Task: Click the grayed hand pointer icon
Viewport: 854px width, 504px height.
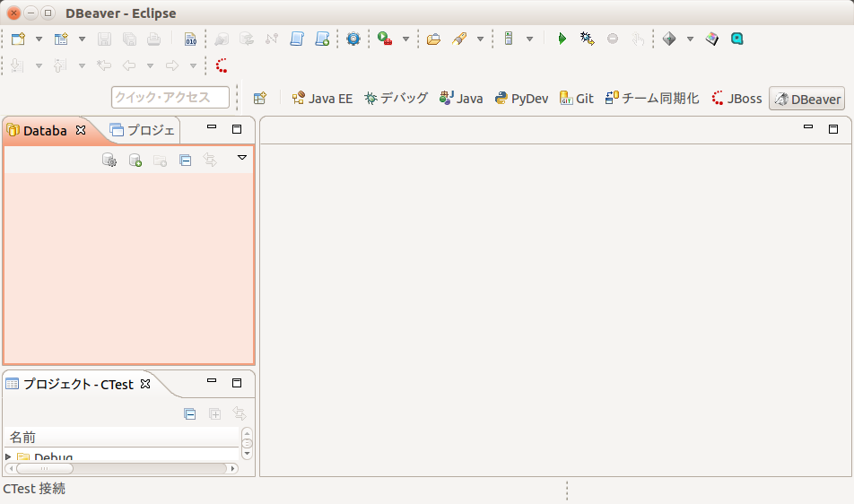Action: pyautogui.click(x=638, y=39)
